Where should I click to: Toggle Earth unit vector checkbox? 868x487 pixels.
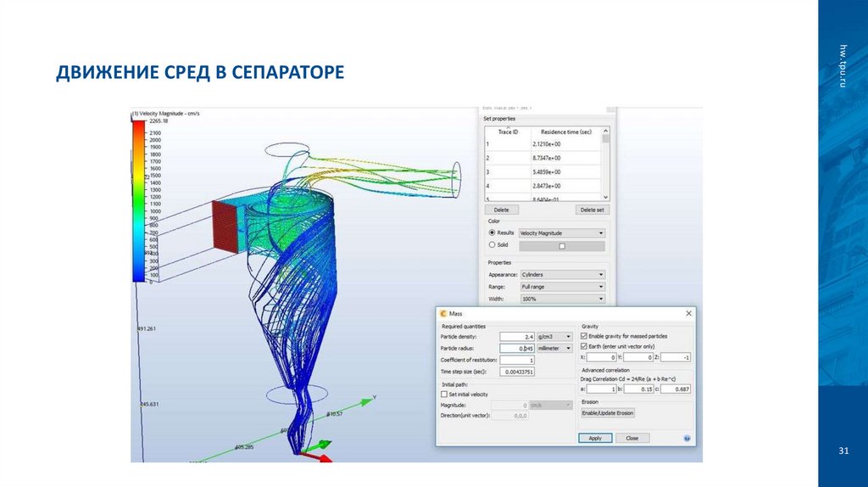[583, 346]
